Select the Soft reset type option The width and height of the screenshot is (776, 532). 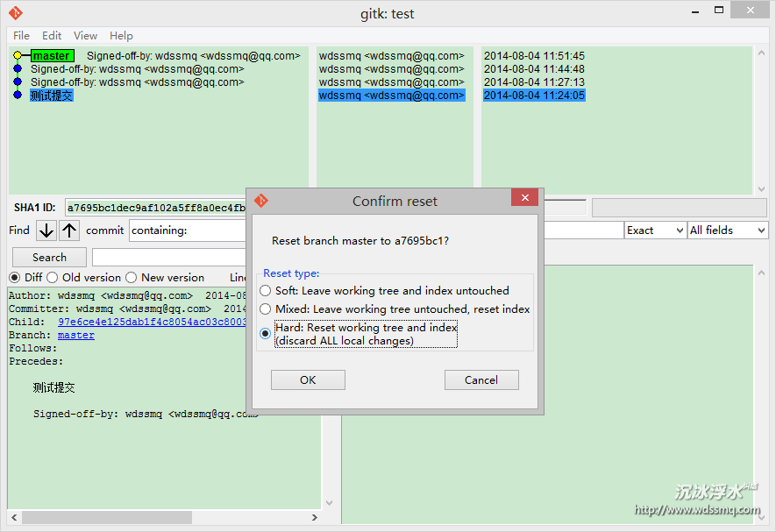pos(266,291)
